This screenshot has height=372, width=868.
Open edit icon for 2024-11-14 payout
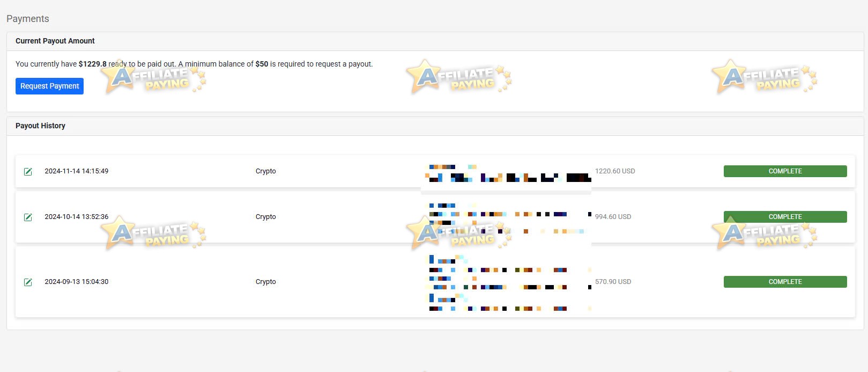(x=28, y=171)
